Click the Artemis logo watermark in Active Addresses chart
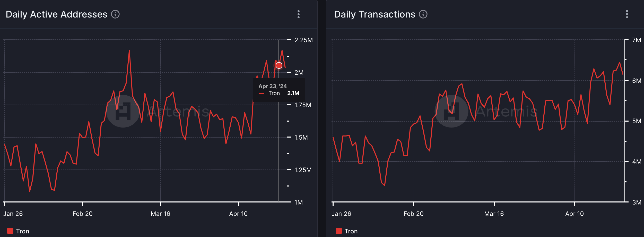Screen dimensions: 644x237 point(123,111)
